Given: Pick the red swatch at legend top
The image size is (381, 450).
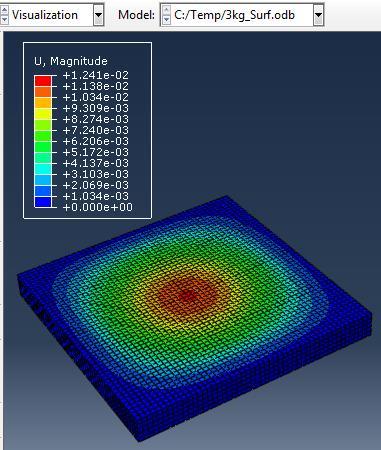Looking at the screenshot, I should point(43,81).
